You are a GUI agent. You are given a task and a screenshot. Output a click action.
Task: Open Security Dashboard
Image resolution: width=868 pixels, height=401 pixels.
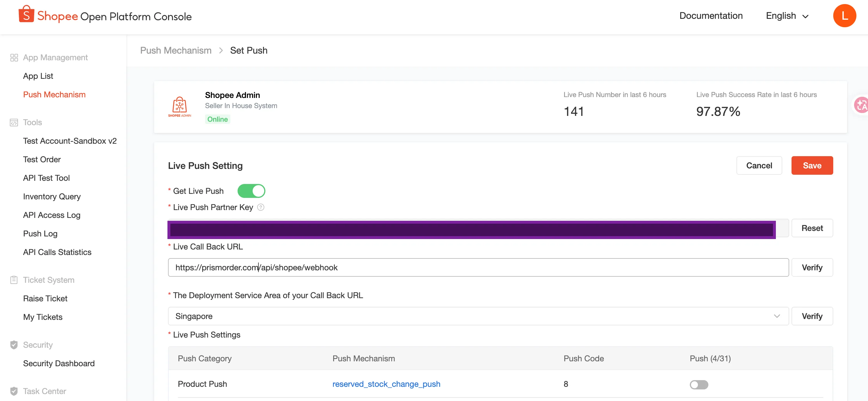click(59, 363)
